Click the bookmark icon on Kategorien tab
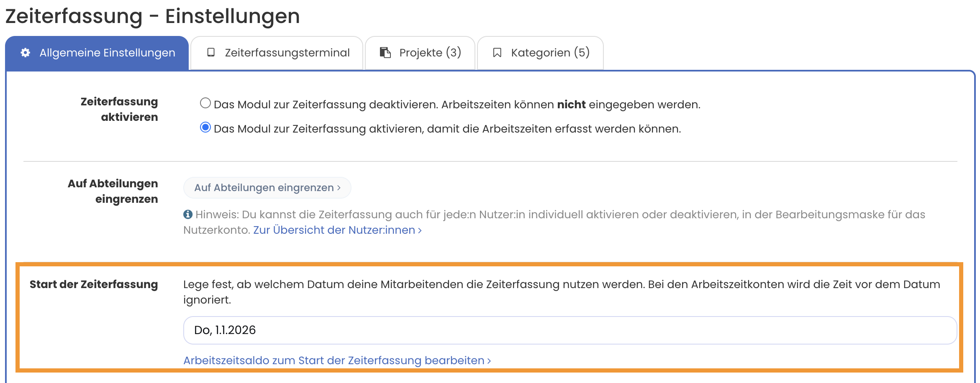 [x=497, y=53]
